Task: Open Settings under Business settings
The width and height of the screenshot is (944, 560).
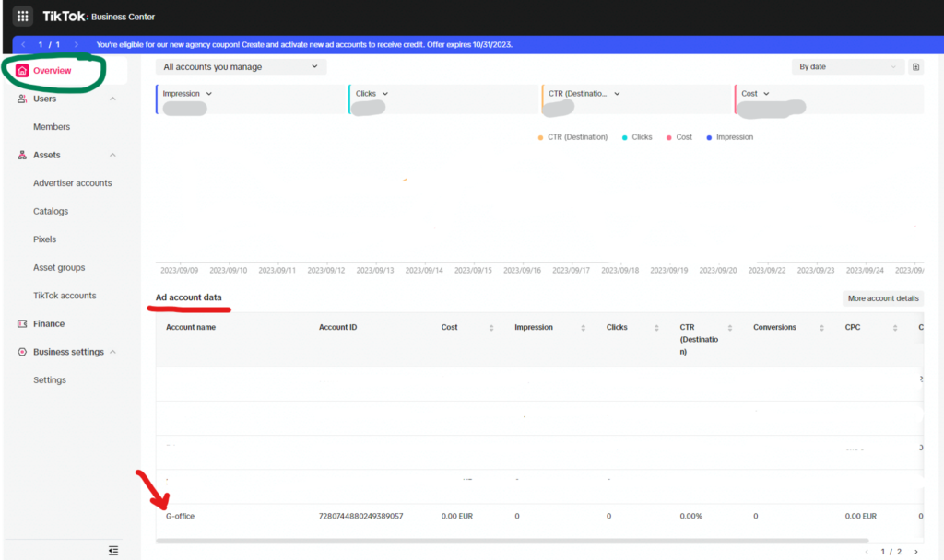Action: [50, 380]
